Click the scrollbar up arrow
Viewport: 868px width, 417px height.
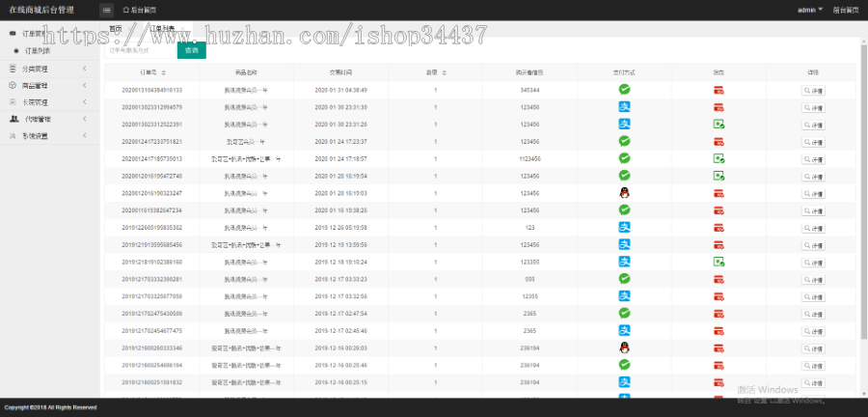[863, 41]
